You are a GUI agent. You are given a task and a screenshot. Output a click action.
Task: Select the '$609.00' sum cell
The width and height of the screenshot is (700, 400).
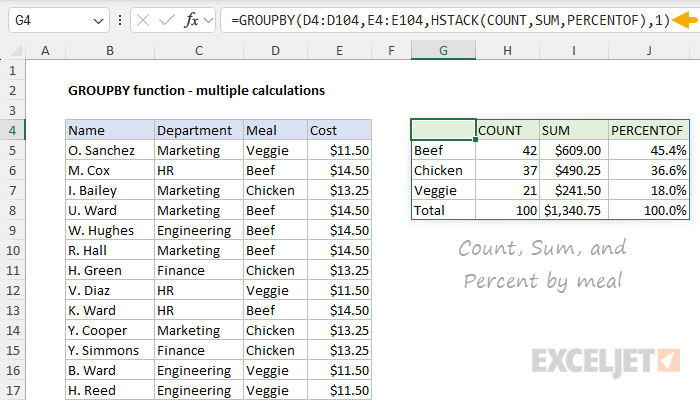click(574, 150)
